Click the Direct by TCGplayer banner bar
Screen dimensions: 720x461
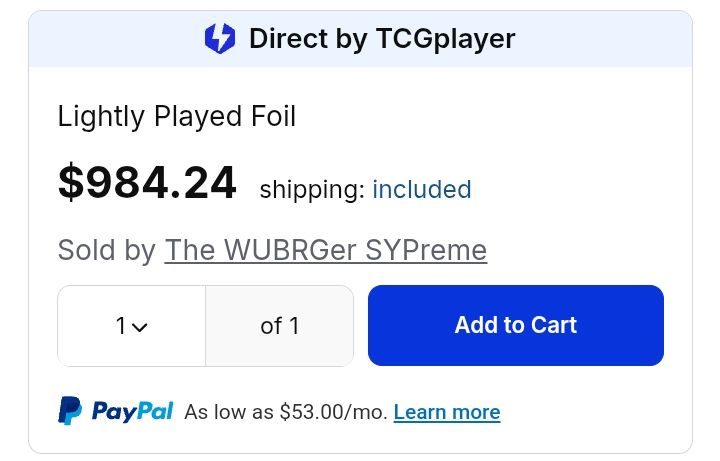coord(600,39)
